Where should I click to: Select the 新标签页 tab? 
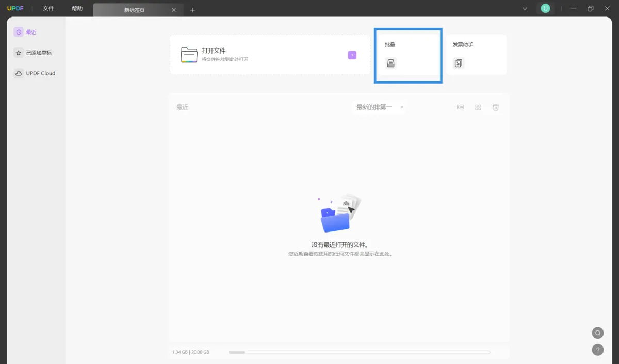coord(137,10)
